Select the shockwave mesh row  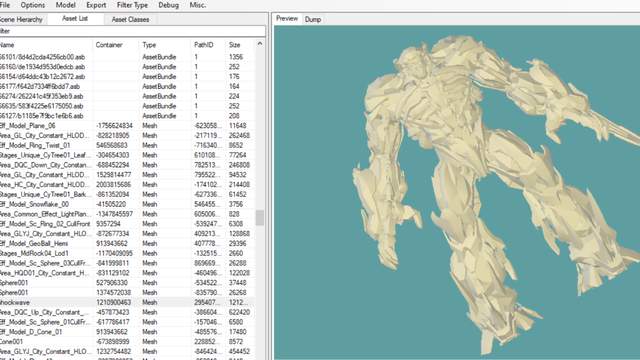pos(127,302)
